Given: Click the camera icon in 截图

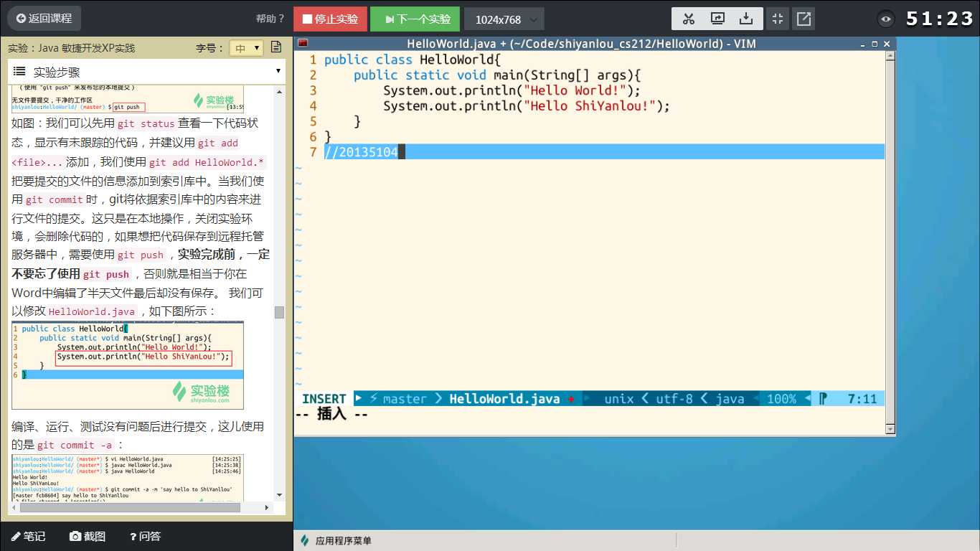Looking at the screenshot, I should [x=75, y=536].
